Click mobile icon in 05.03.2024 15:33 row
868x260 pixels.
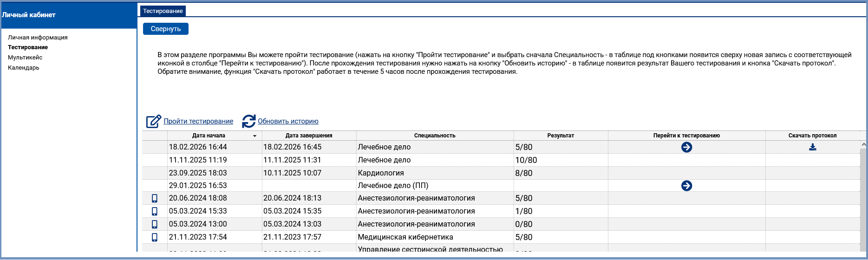[155, 211]
